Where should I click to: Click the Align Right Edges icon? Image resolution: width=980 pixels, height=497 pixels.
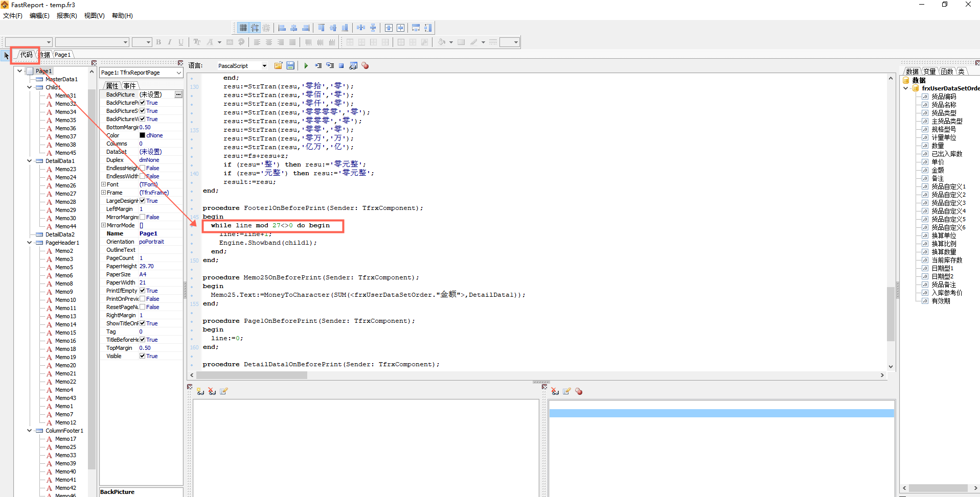[306, 28]
